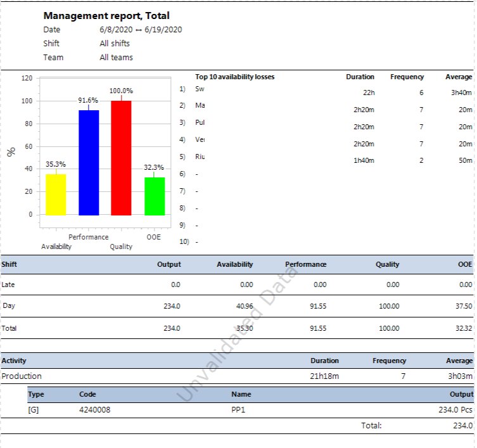Select the Production activity row
Screen dimensions: 477x448
[x=22, y=376]
